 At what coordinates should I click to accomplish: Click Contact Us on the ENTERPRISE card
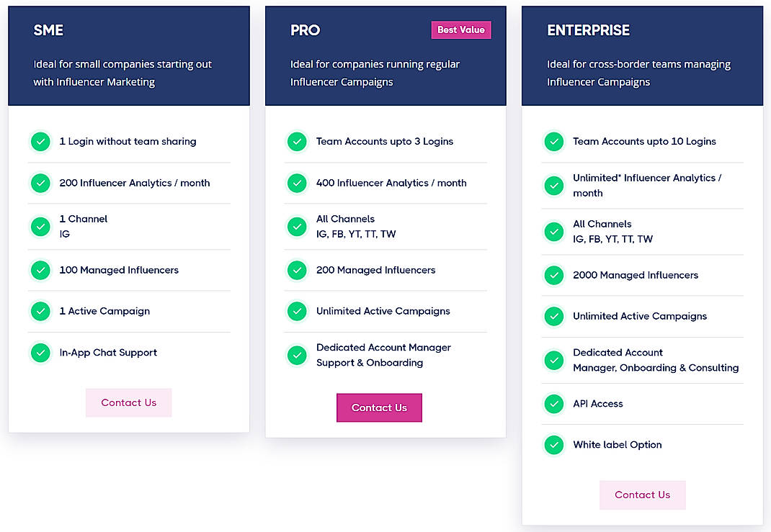tap(642, 495)
